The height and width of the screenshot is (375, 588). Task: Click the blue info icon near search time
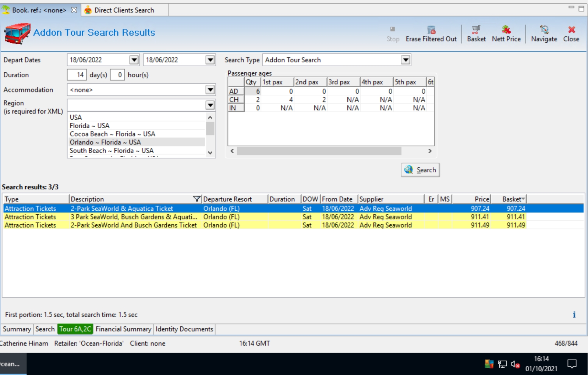pos(574,315)
